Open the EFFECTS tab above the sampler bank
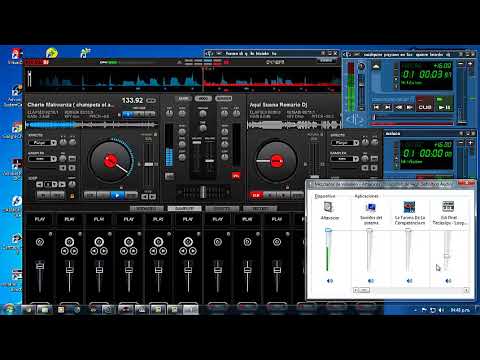The width and height of the screenshot is (480, 360). click(222, 209)
